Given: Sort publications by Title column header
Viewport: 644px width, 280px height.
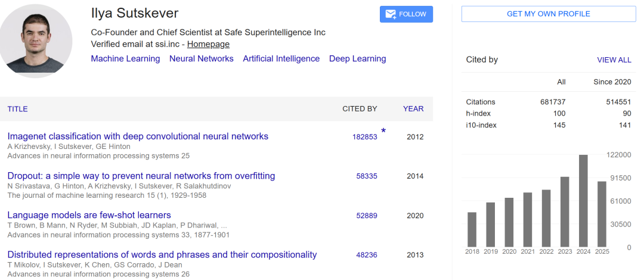Looking at the screenshot, I should [x=18, y=109].
